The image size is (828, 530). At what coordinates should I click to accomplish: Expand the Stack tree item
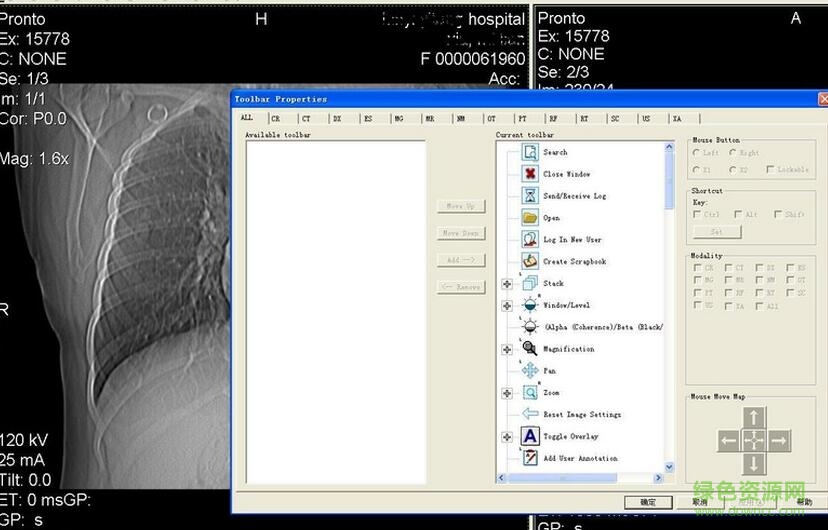tap(507, 284)
